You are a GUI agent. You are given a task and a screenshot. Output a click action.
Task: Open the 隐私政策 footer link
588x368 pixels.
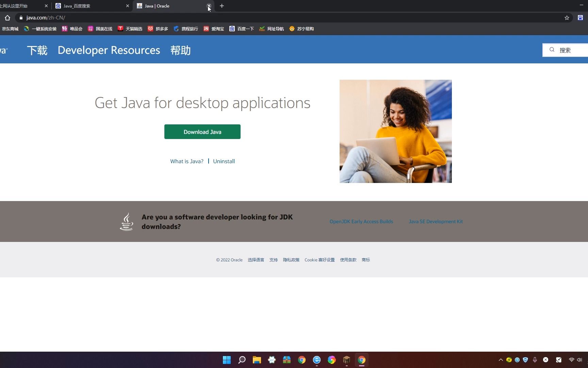(x=291, y=260)
